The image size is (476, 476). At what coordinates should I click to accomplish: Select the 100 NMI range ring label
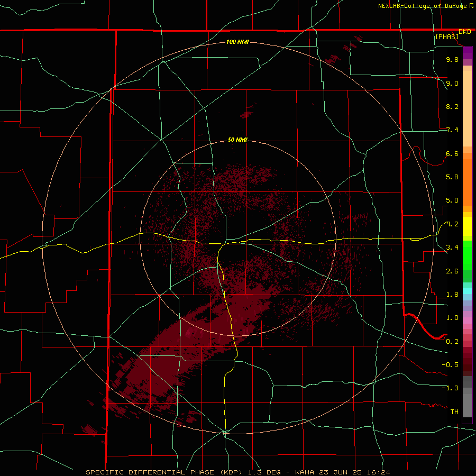237,42
